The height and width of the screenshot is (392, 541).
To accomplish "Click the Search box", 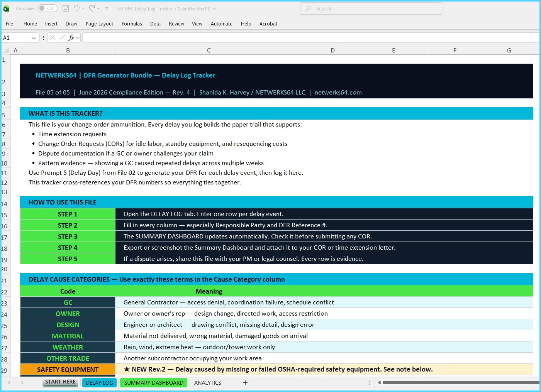I will pos(371,8).
